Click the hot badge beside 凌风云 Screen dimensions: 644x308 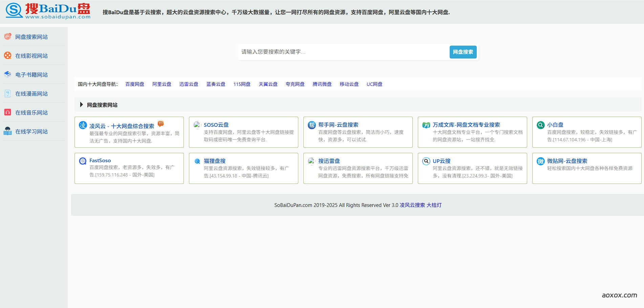coord(161,124)
